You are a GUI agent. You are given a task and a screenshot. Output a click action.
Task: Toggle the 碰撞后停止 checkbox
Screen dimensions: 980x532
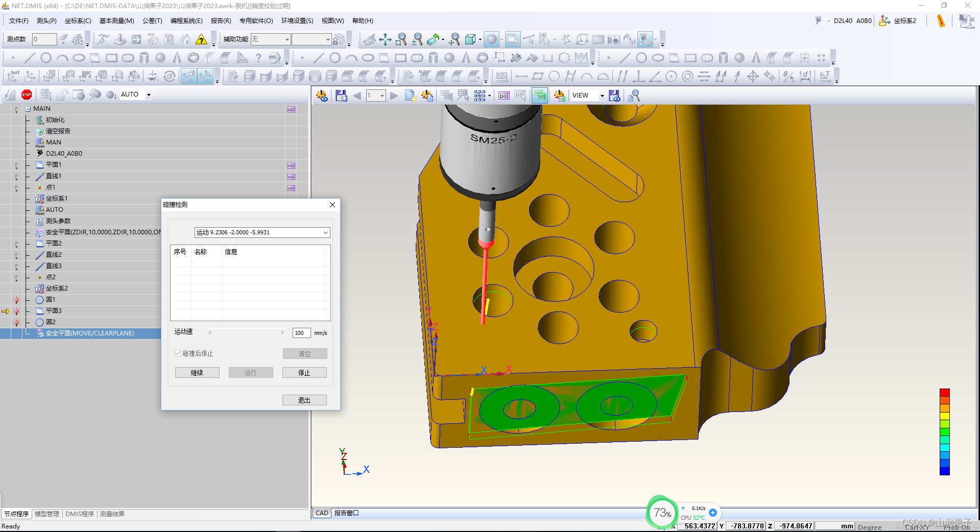pyautogui.click(x=178, y=353)
